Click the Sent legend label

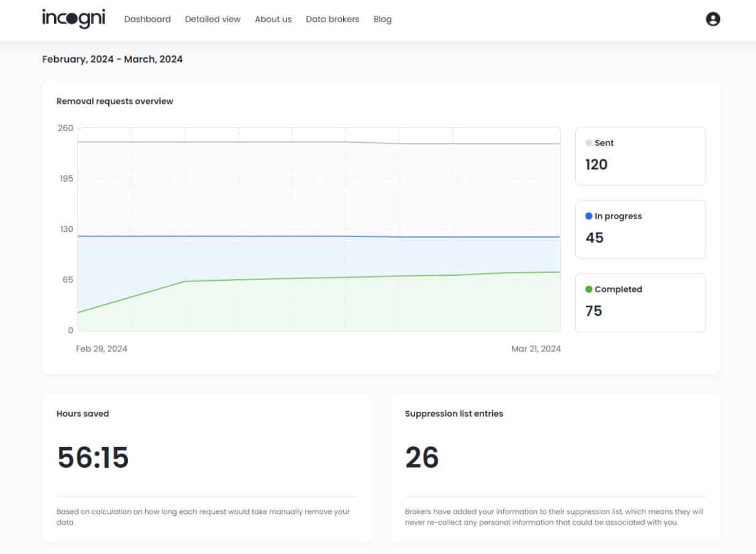(604, 143)
